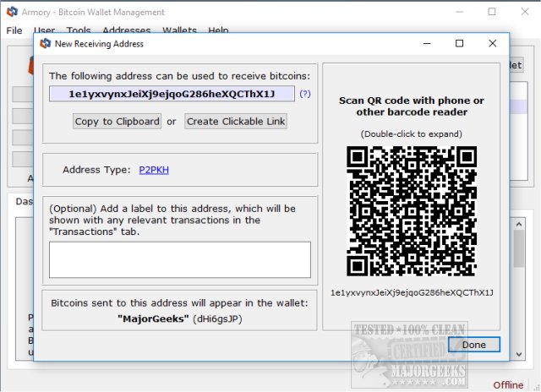Open the User menu in the Armory window
541x392 pixels.
point(44,30)
